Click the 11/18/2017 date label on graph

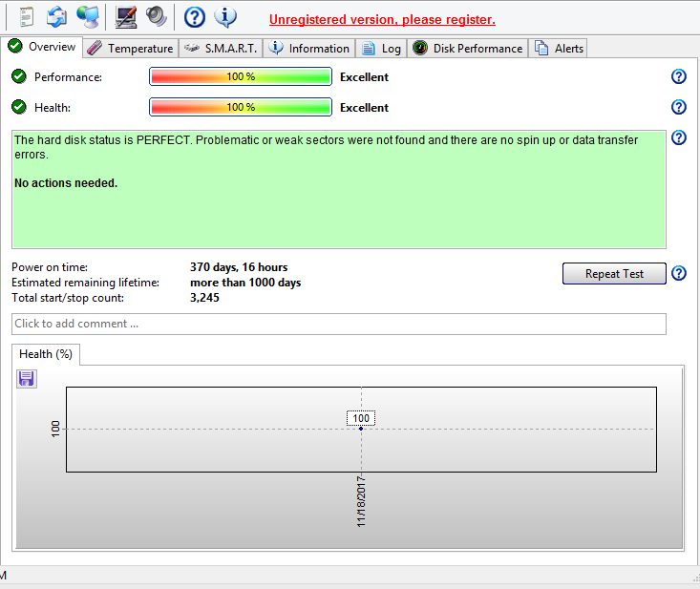[x=361, y=501]
